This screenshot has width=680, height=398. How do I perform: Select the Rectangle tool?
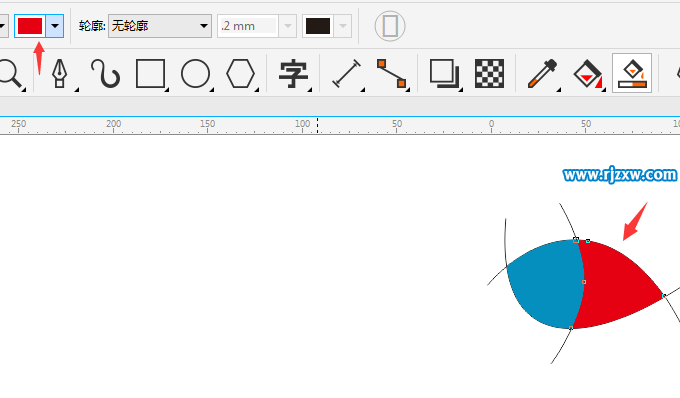(x=150, y=74)
